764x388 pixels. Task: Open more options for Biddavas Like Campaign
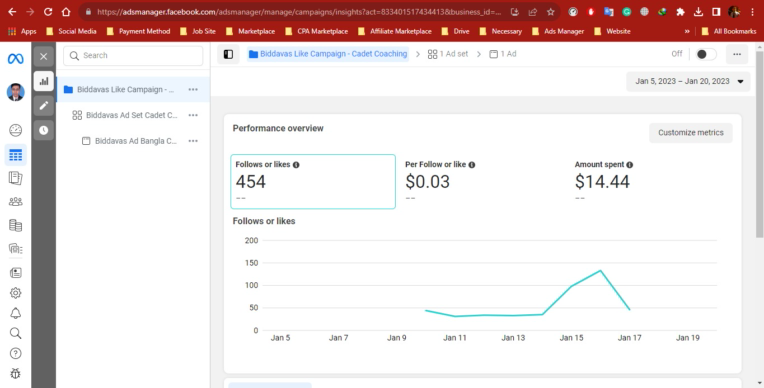(x=193, y=90)
